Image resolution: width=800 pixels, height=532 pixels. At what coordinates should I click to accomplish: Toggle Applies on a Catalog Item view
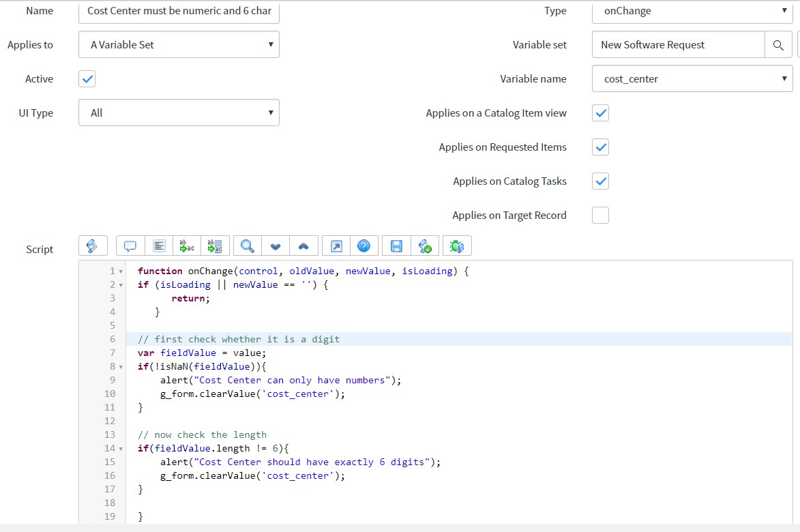[x=600, y=113]
